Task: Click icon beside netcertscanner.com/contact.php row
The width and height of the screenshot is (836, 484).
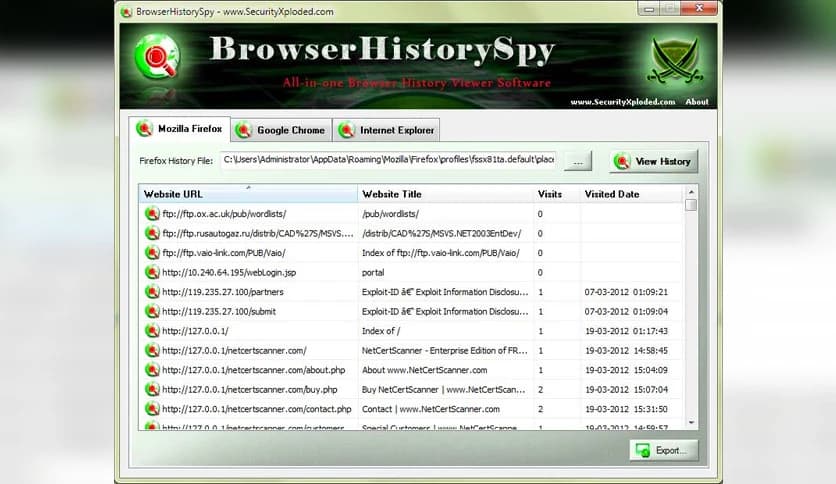Action: coord(152,409)
